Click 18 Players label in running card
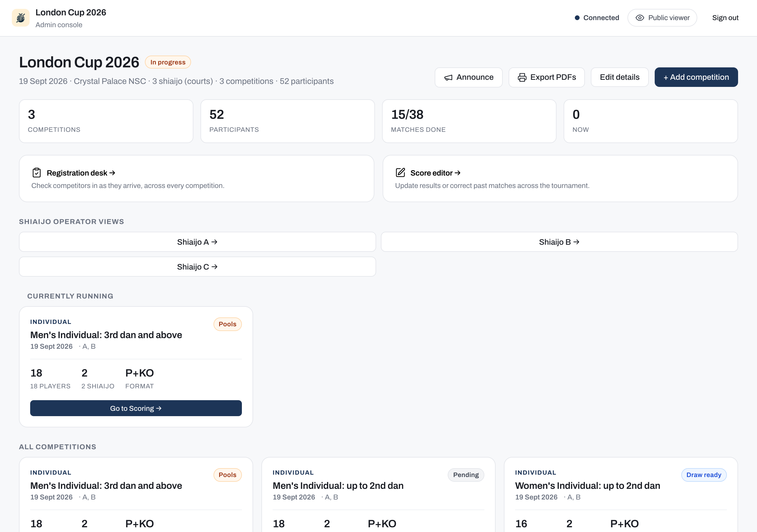This screenshot has height=532, width=757. pos(51,386)
